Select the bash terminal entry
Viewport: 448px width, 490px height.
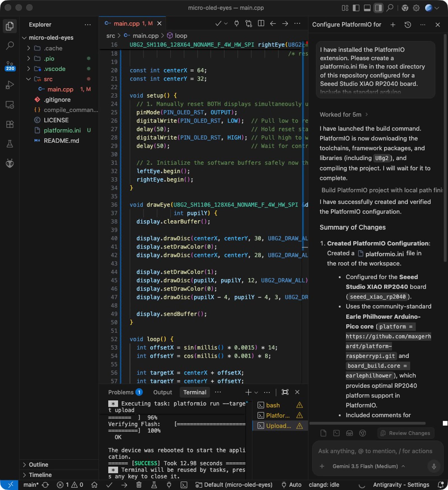point(280,405)
